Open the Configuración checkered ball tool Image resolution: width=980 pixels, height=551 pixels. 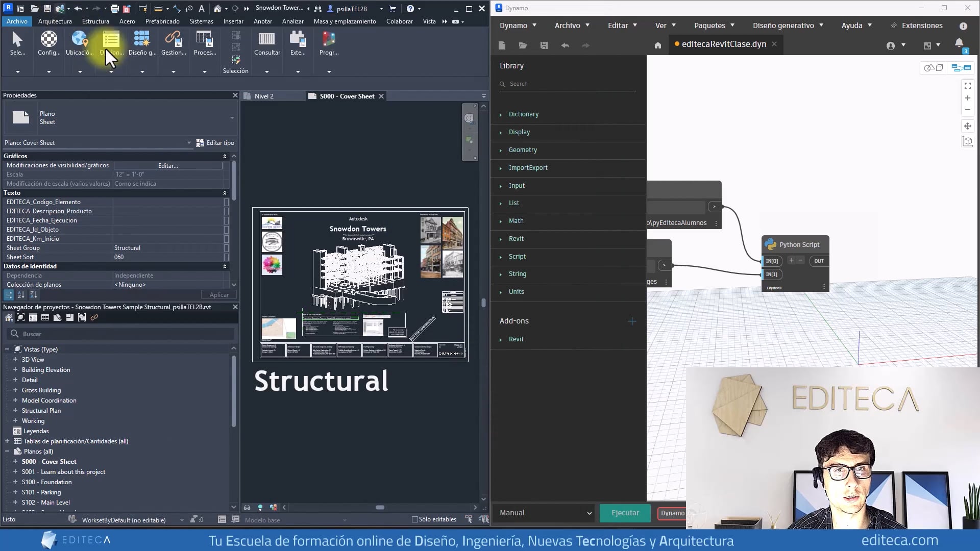pyautogui.click(x=49, y=43)
